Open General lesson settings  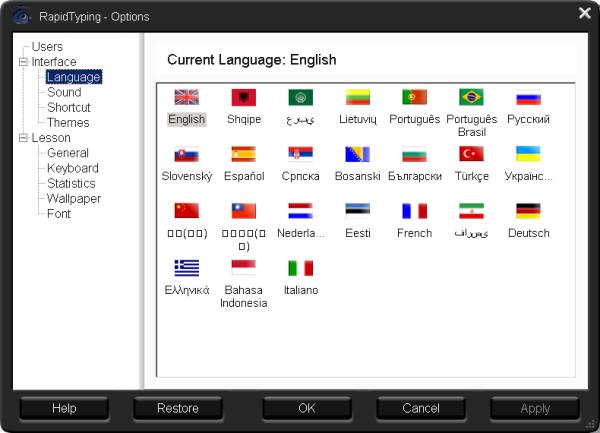(x=68, y=153)
